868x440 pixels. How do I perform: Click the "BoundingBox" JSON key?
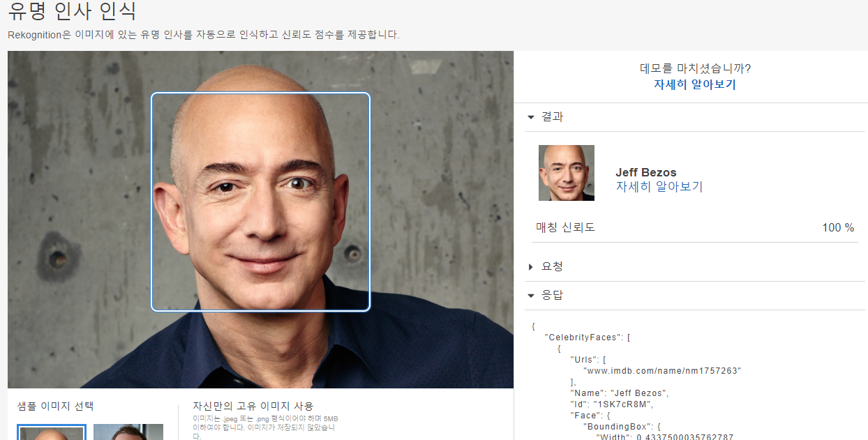615,427
